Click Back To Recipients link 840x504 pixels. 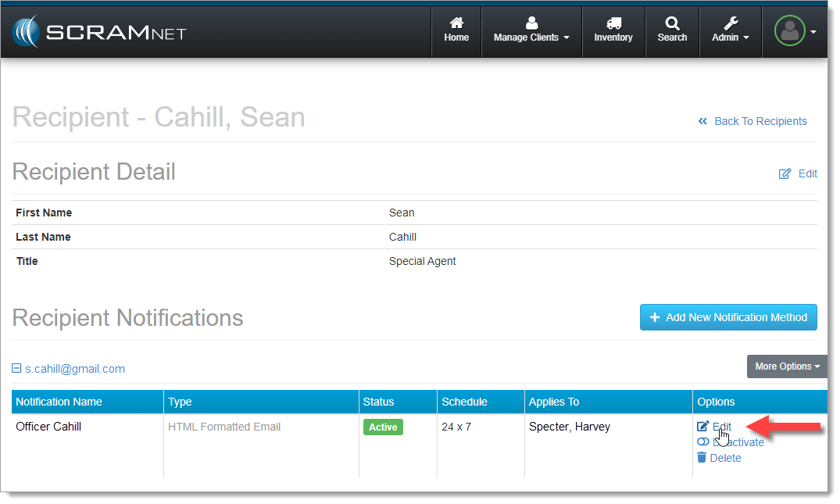[x=760, y=121]
